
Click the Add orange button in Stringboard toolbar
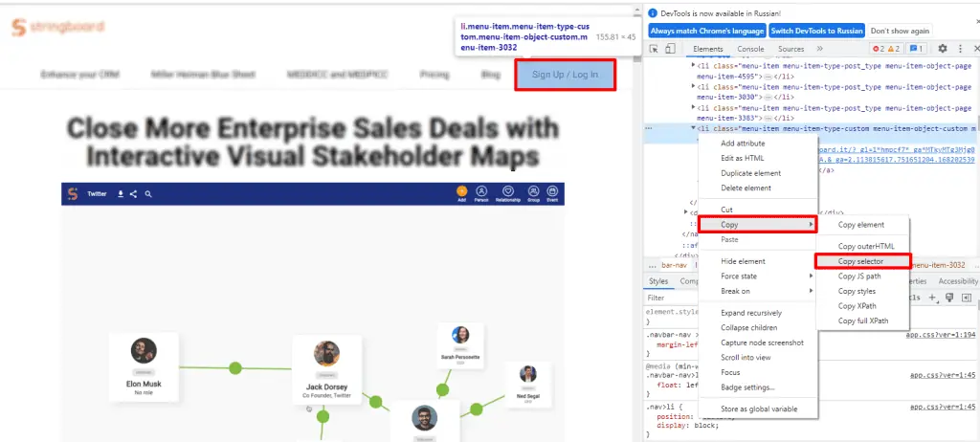(461, 192)
